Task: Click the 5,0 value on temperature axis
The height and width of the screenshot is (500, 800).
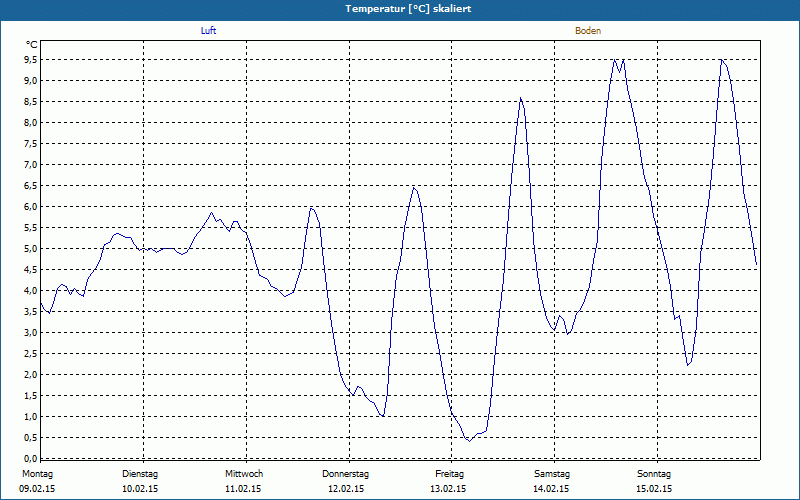Action: [x=30, y=248]
